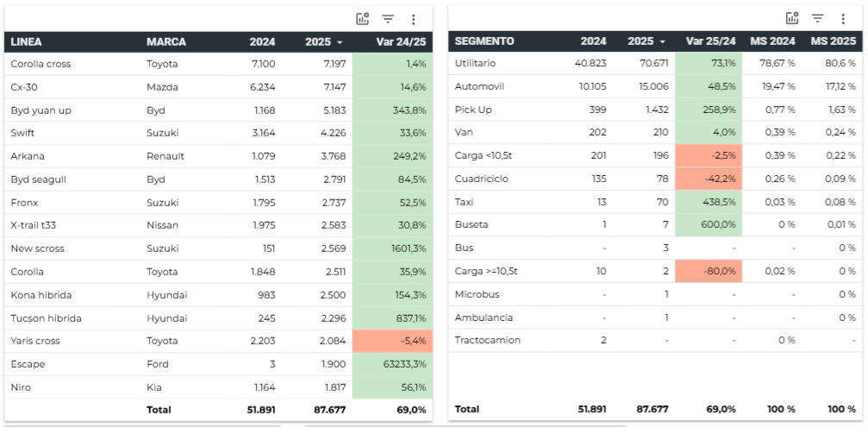Image resolution: width=868 pixels, height=434 pixels.
Task: Click the filter icon above LINEA table
Action: click(x=388, y=19)
